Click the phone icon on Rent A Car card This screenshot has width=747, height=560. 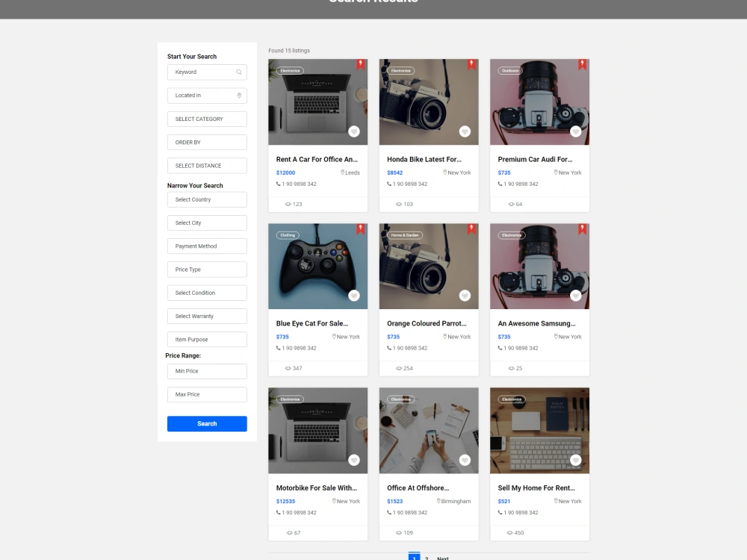278,184
